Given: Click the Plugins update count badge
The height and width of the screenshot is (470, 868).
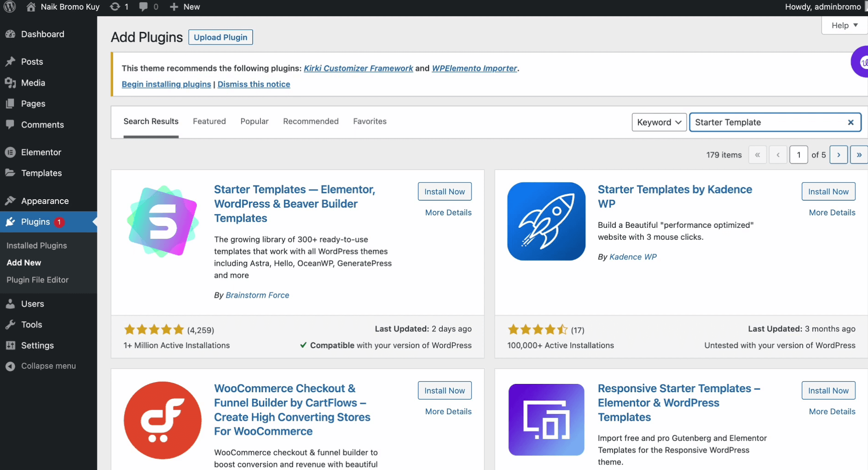Looking at the screenshot, I should [59, 222].
